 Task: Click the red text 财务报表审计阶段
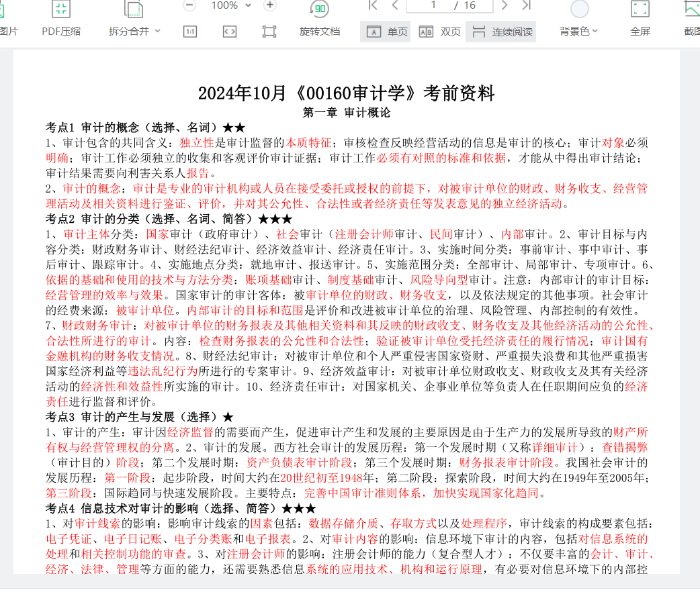507,462
